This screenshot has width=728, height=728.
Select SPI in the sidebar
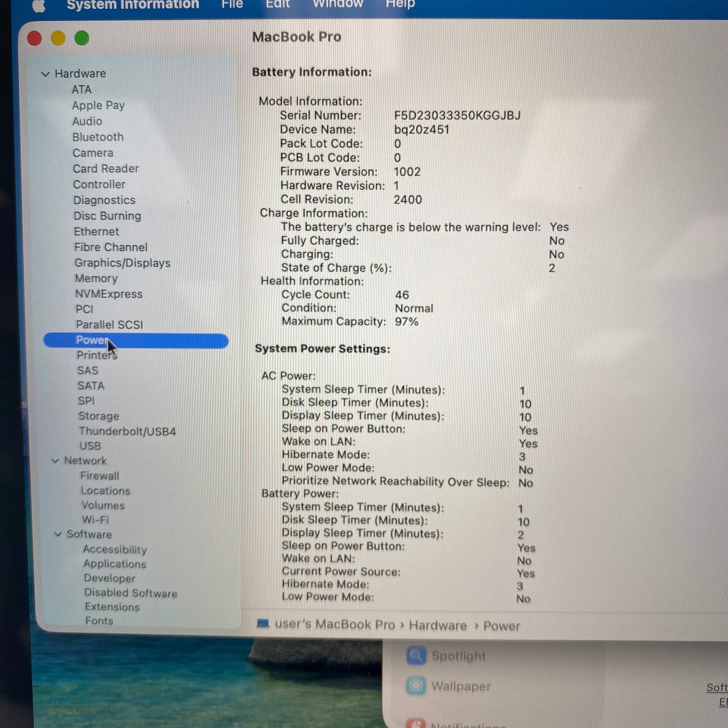pos(86,401)
